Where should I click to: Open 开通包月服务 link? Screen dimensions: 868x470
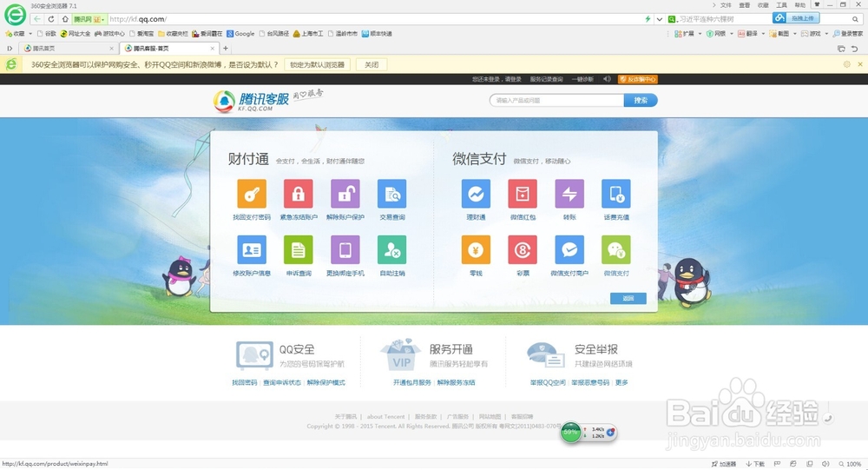click(411, 382)
